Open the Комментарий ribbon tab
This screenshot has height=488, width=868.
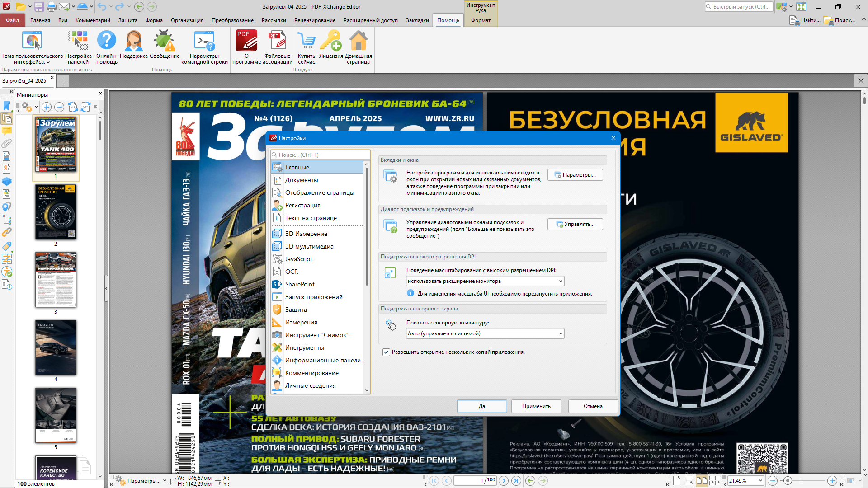(x=93, y=20)
